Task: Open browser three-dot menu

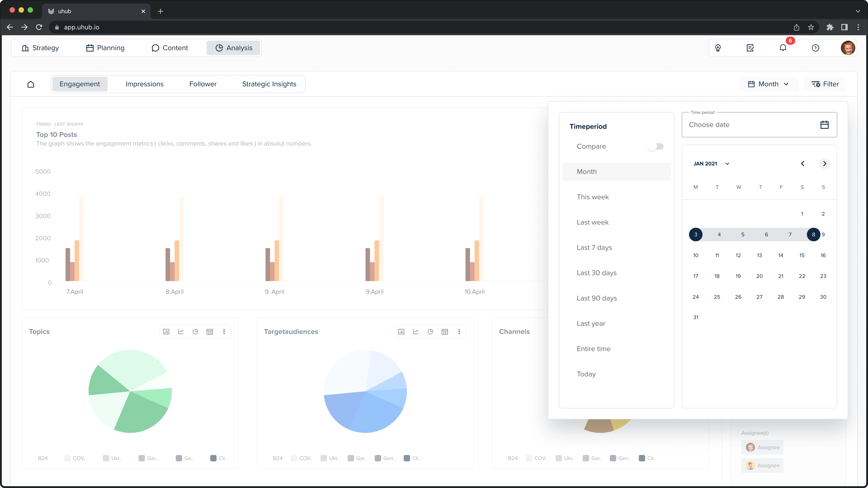Action: pos(858,27)
